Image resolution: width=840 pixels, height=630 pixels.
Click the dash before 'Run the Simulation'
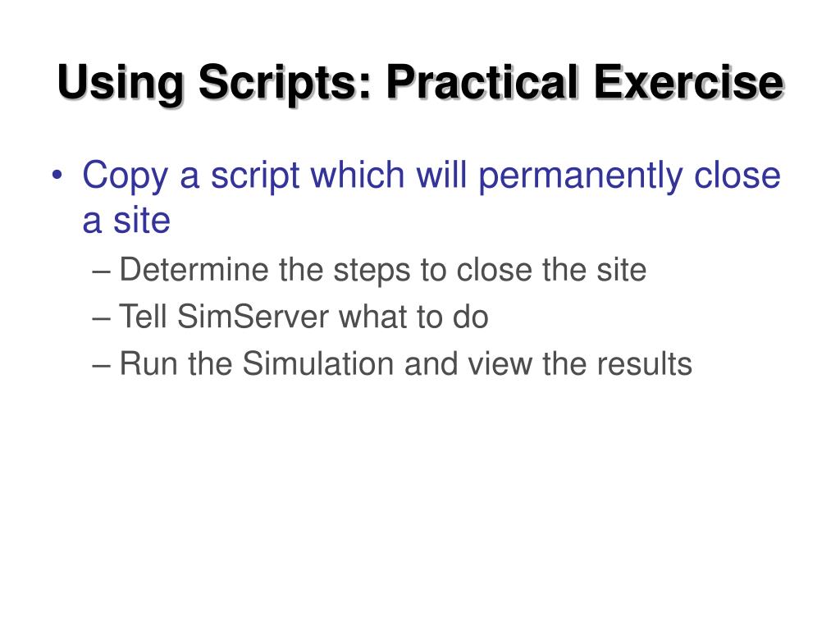(x=101, y=366)
